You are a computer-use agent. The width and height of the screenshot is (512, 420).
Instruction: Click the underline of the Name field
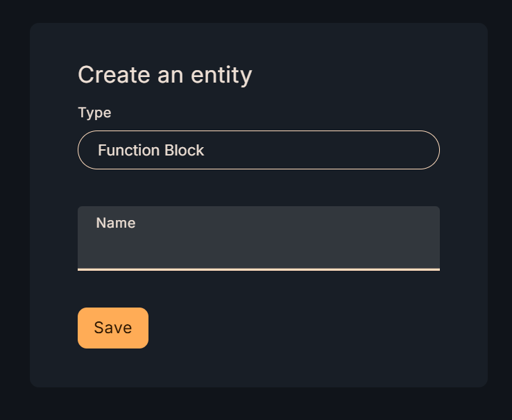pyautogui.click(x=258, y=269)
